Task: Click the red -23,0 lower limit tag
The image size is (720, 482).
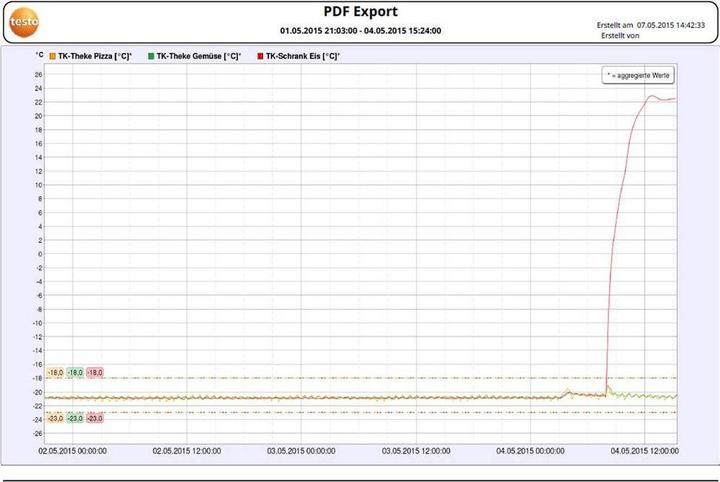Action: click(x=95, y=418)
